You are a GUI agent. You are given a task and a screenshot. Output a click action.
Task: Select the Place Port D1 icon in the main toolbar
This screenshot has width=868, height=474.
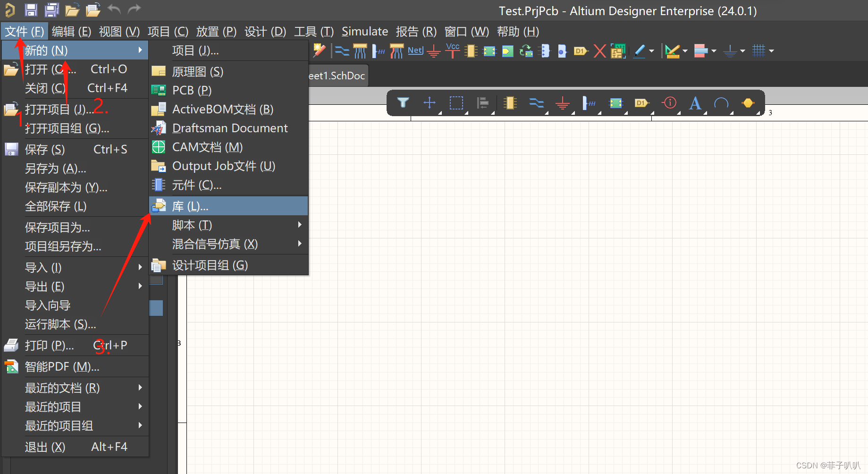click(581, 51)
